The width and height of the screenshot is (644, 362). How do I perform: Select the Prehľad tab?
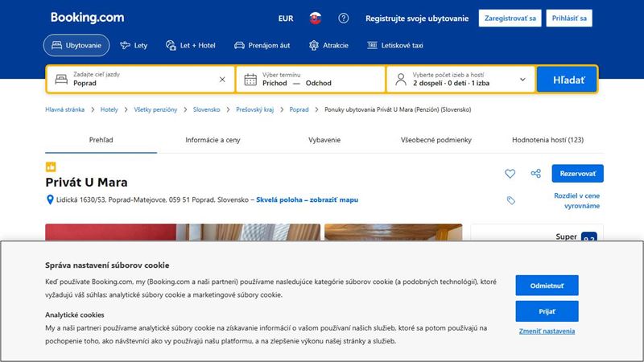(101, 140)
